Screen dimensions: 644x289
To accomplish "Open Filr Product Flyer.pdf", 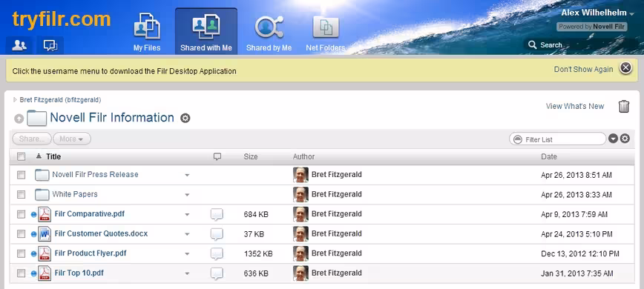I will point(91,253).
